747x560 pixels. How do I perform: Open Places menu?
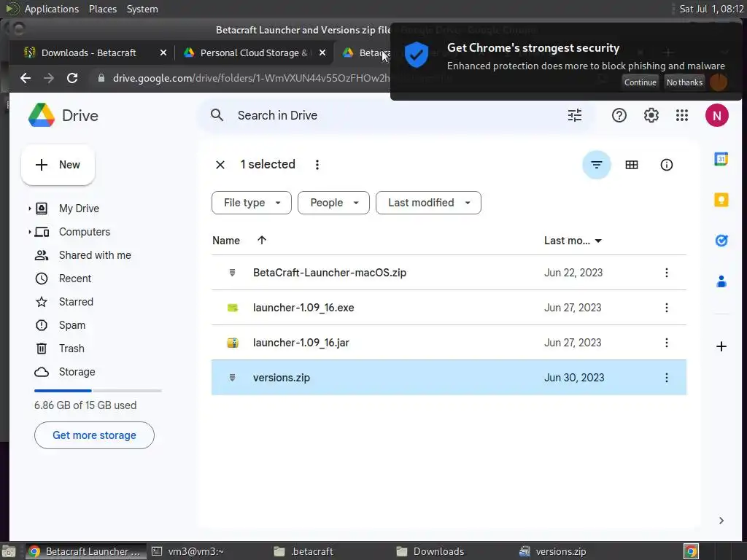(102, 9)
